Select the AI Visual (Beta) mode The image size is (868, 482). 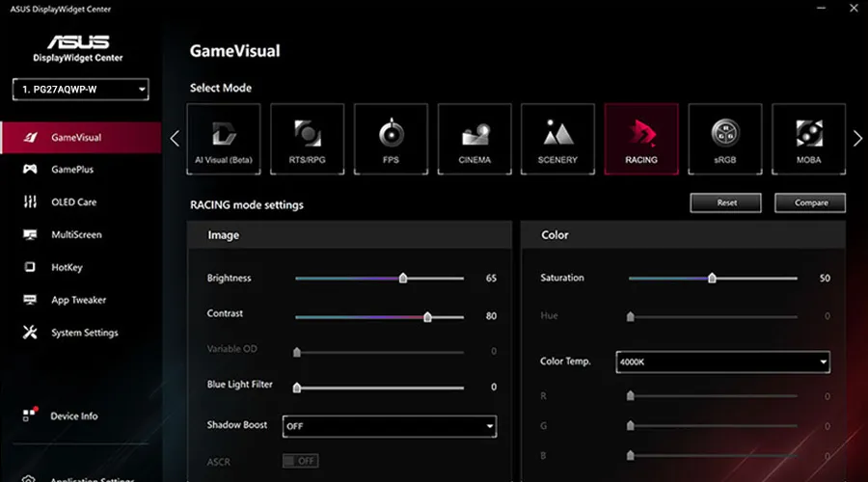pos(224,139)
